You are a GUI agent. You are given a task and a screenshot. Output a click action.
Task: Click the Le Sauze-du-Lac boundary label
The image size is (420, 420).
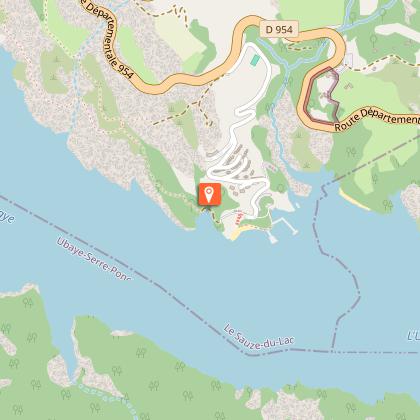pyautogui.click(x=259, y=337)
